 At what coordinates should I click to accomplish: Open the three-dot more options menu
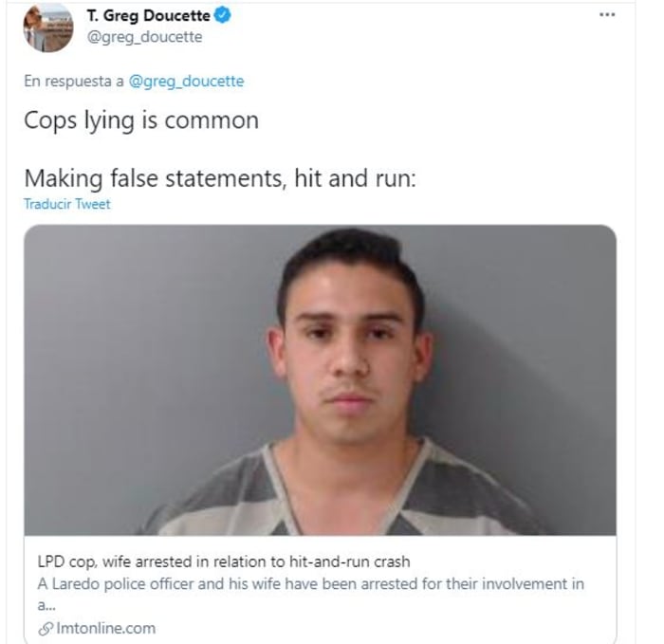pyautogui.click(x=607, y=15)
